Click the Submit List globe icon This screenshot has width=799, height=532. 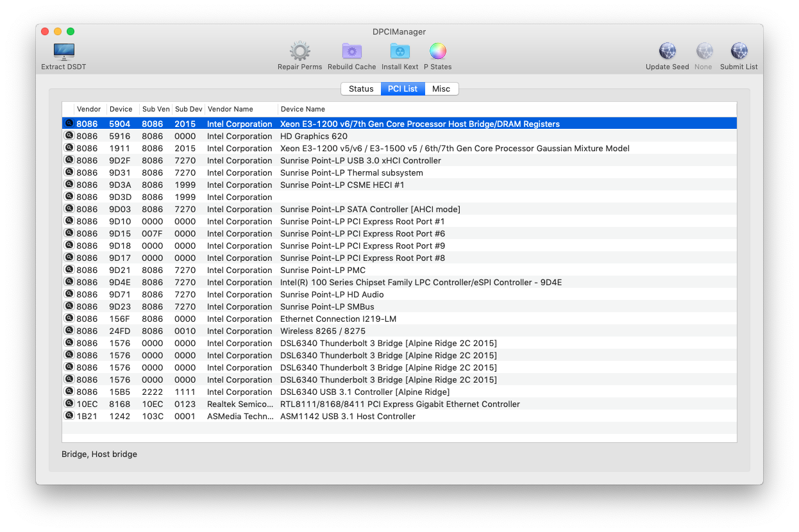(x=739, y=52)
